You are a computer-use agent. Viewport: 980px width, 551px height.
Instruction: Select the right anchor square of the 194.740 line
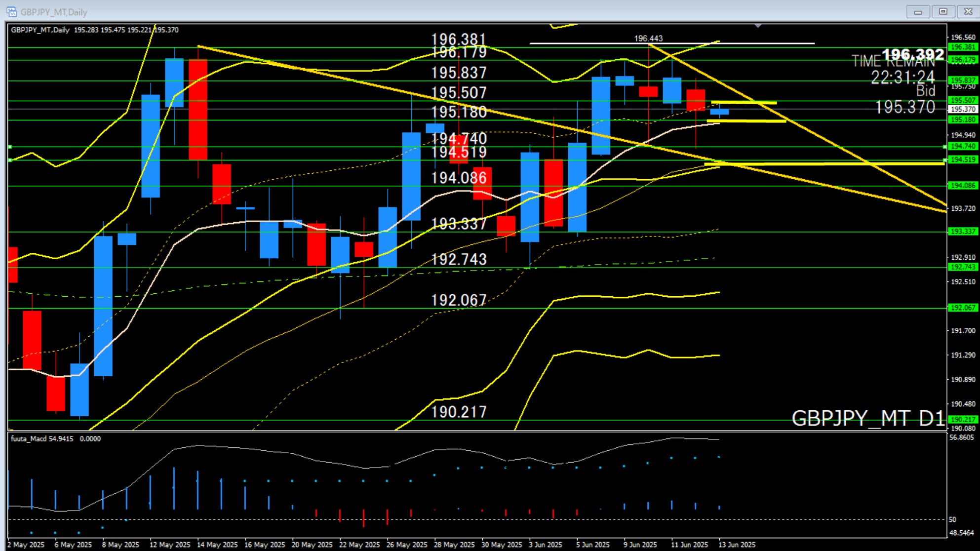coord(944,147)
